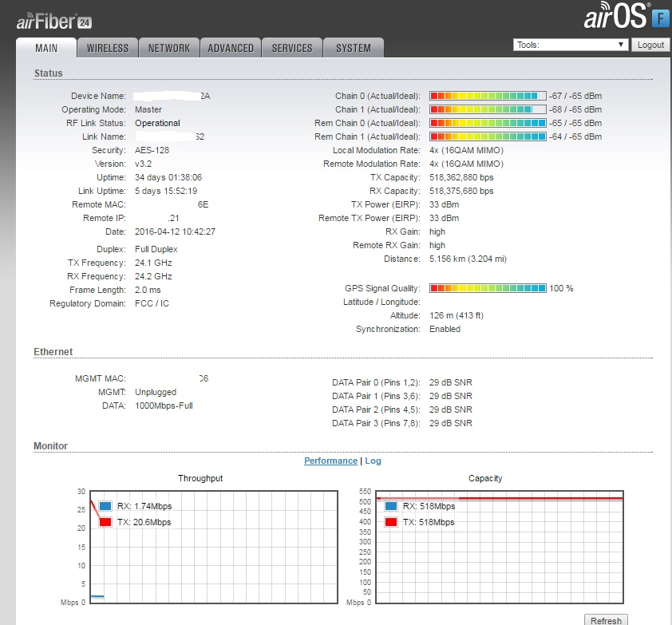Show the Performance monitor view

(330, 461)
